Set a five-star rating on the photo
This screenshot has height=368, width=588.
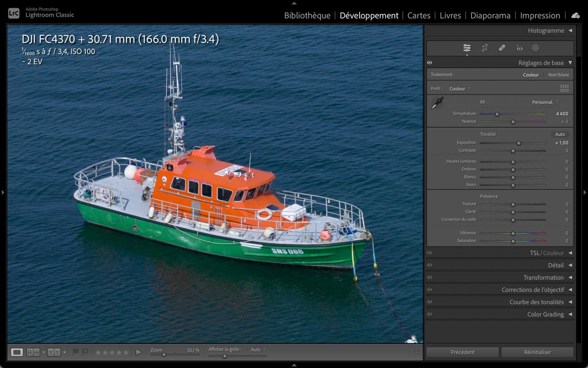click(x=126, y=352)
